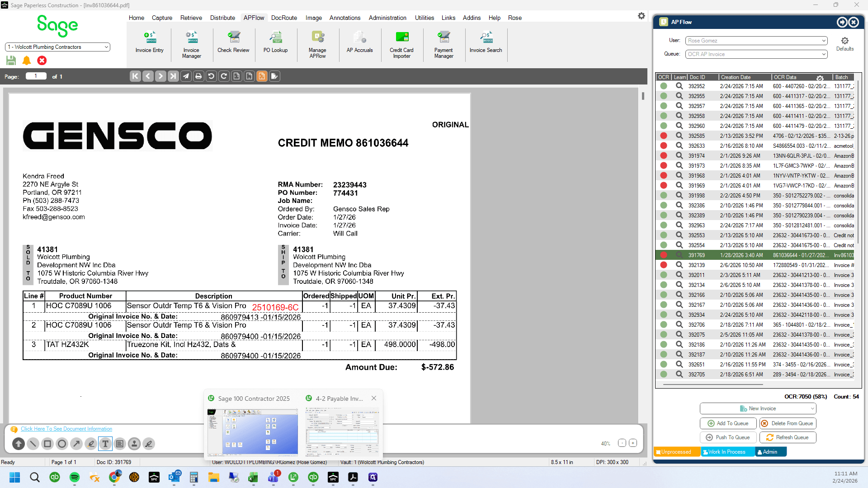
Task: Click Push To Queue button
Action: (x=728, y=437)
